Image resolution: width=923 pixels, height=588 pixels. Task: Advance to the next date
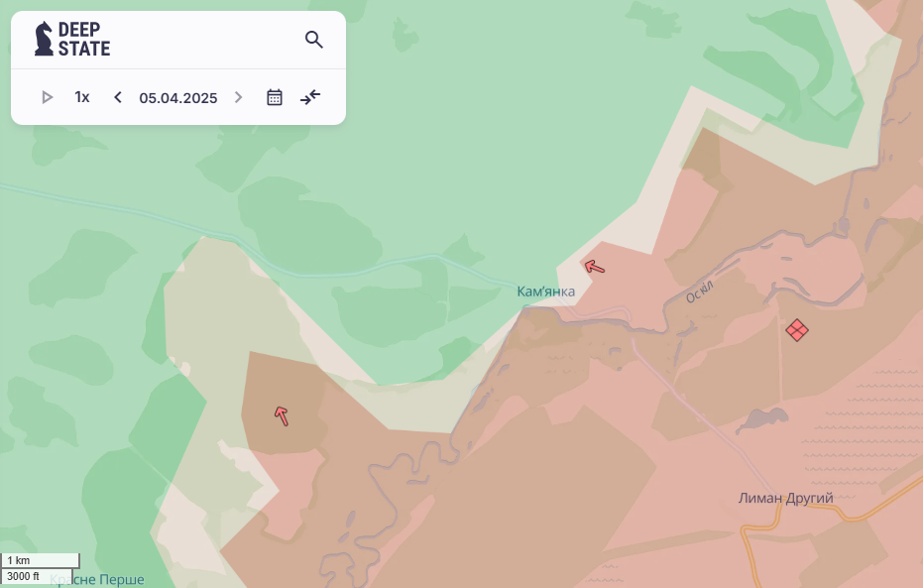pyautogui.click(x=238, y=97)
